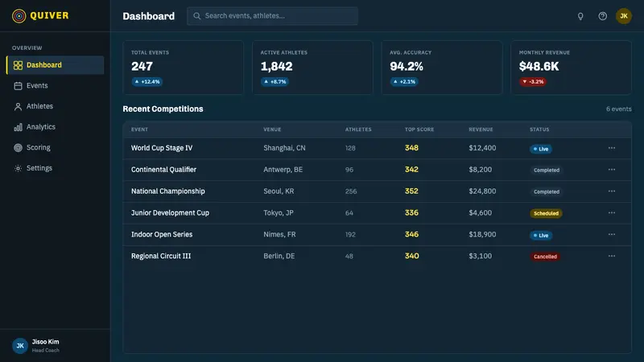The image size is (644, 362).
Task: Click the Live badge for World Cup Stage IV
Action: click(x=540, y=149)
